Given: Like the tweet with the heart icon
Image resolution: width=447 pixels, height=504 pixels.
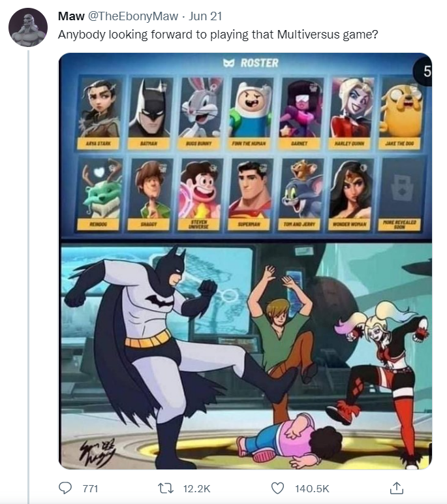Looking at the screenshot, I should (277, 488).
